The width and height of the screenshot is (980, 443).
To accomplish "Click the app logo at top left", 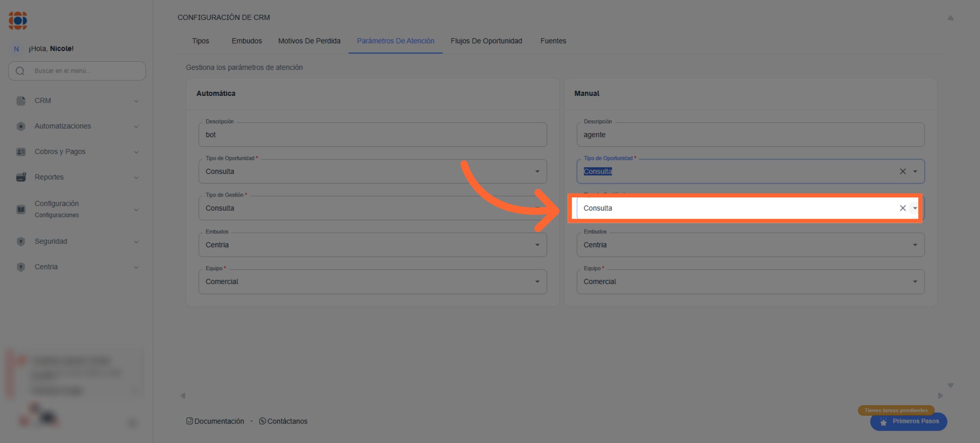I will (x=18, y=20).
